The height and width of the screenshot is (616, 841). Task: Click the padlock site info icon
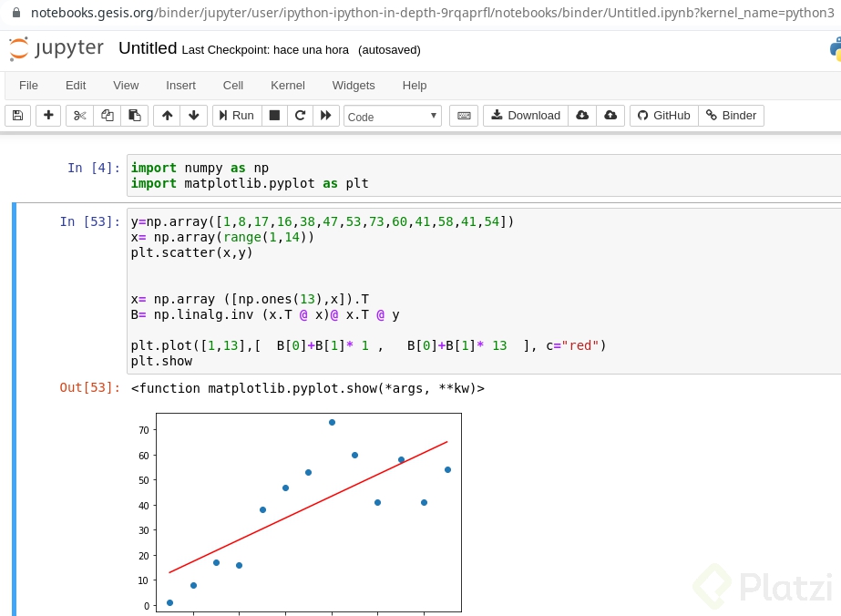point(16,13)
